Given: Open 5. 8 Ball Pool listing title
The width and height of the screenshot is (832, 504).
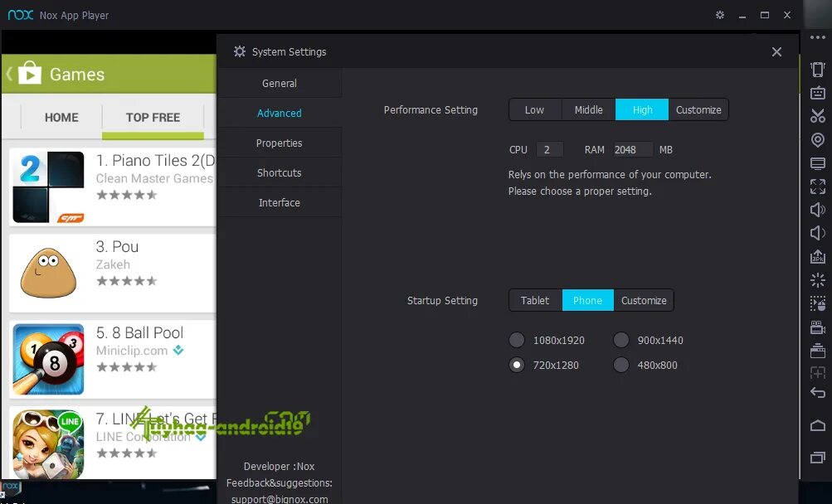Looking at the screenshot, I should click(139, 332).
